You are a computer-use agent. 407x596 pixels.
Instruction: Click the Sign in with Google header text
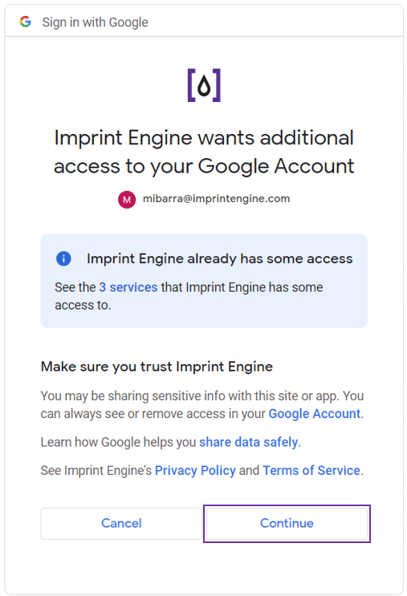95,22
